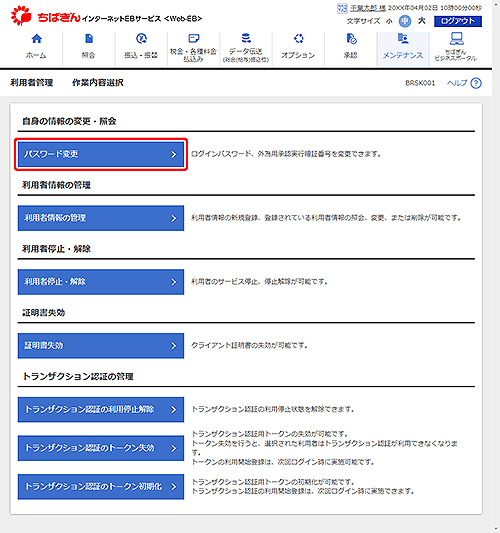Open the データ伝送 data transfer icon

point(246,38)
